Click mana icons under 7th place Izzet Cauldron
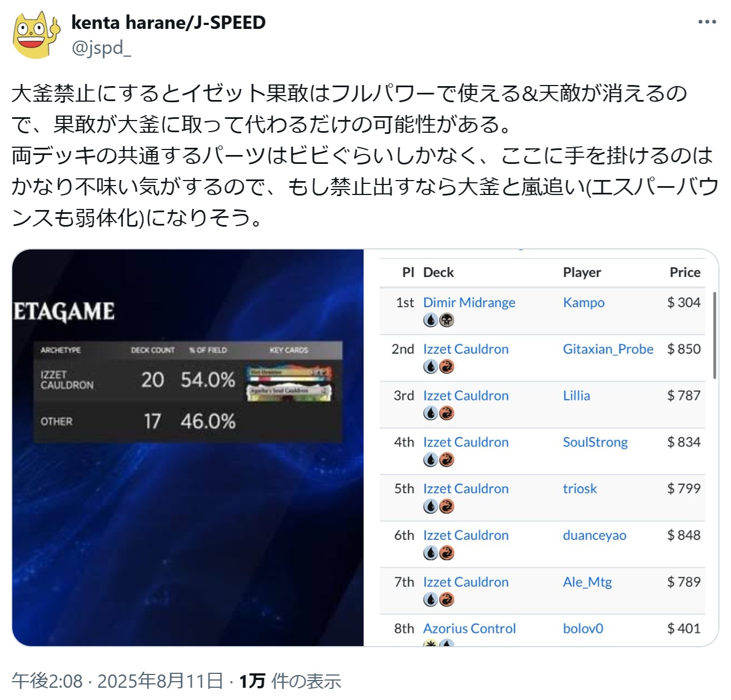731x700 pixels. [x=439, y=599]
